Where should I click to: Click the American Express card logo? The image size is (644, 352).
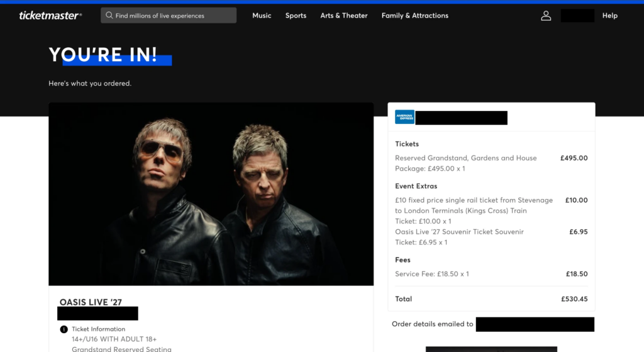(404, 117)
